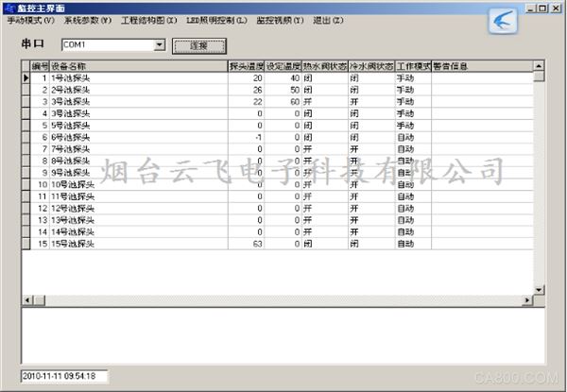This screenshot has height=392, width=567.
Task: Select the 15号池探头 device name cell
Action: point(139,244)
